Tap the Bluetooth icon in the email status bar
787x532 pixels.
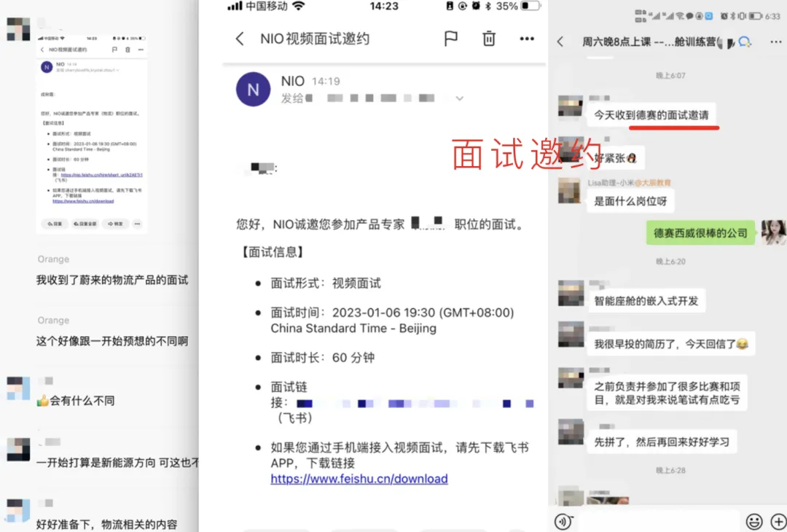(488, 6)
